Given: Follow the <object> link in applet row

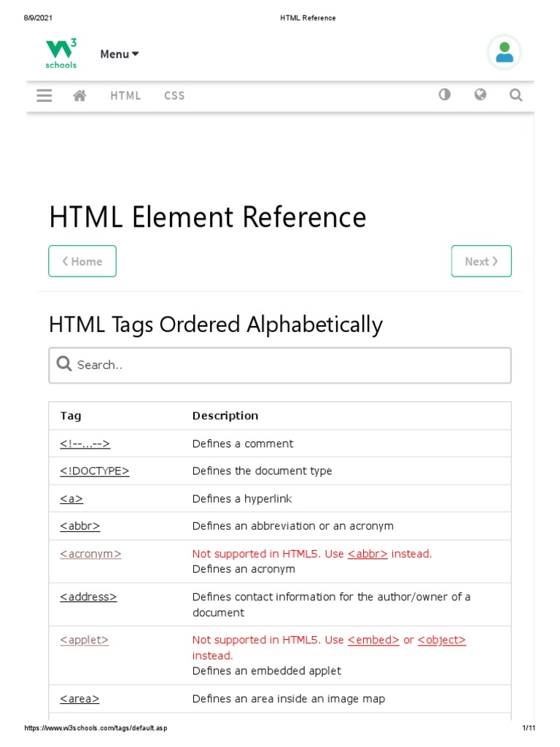Looking at the screenshot, I should (441, 640).
